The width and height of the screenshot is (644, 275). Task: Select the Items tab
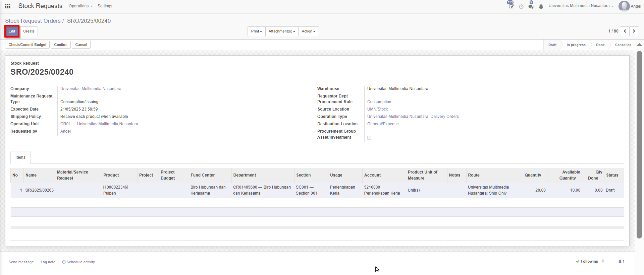point(20,157)
